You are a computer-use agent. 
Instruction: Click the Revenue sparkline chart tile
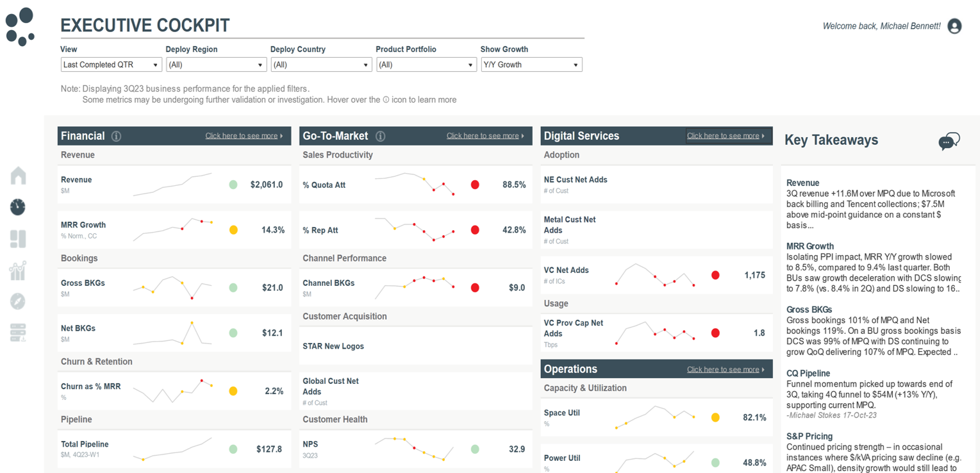(x=173, y=184)
